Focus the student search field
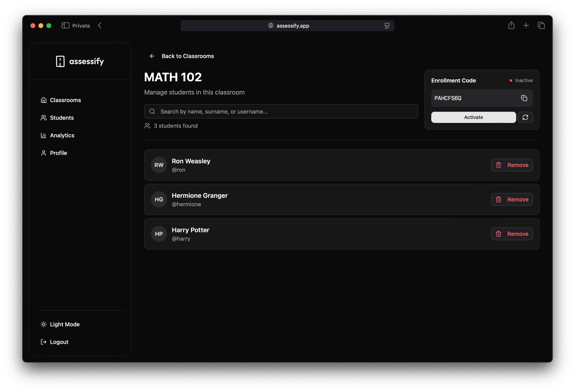Viewport: 575px width, 392px height. 281,111
